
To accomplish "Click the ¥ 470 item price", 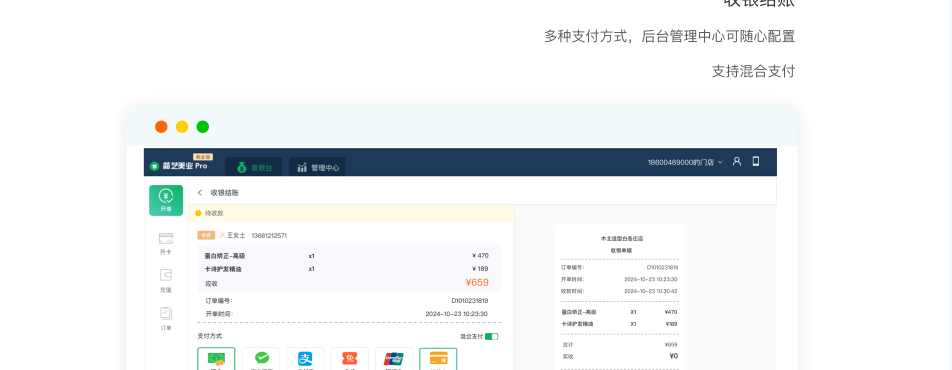I will (480, 256).
